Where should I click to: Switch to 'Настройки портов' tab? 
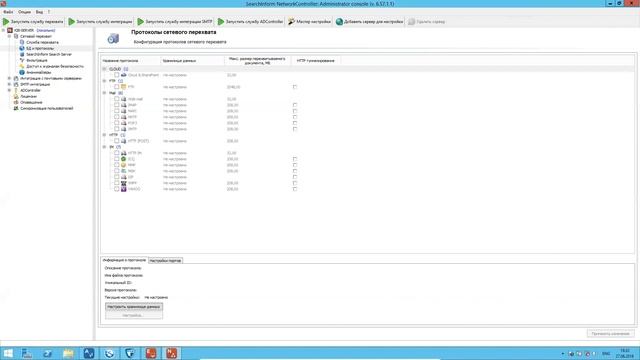tap(165, 260)
